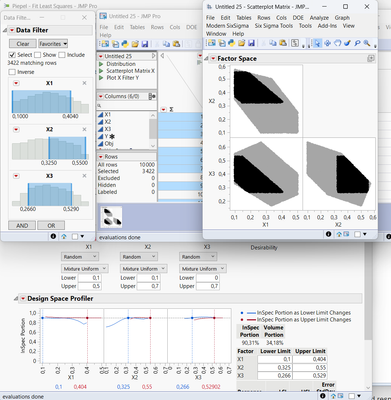
Task: Collapse Design Space Profiler with gray disclosure triangle
Action: (x=16, y=299)
